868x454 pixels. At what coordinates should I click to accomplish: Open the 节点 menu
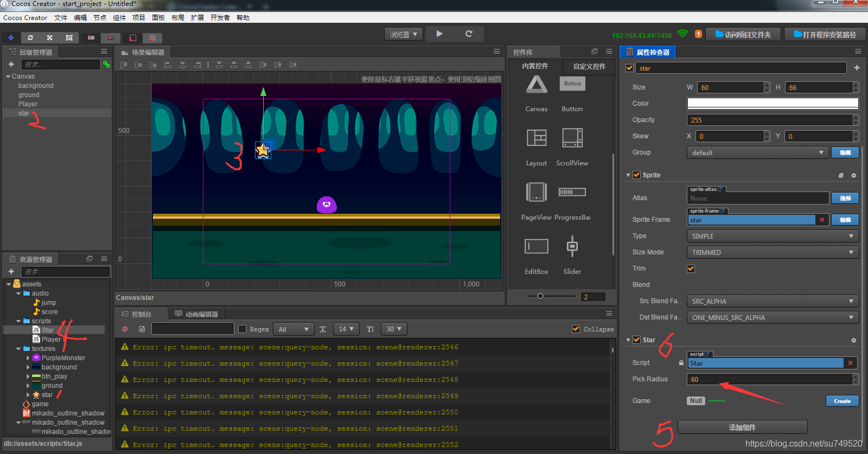coord(100,18)
